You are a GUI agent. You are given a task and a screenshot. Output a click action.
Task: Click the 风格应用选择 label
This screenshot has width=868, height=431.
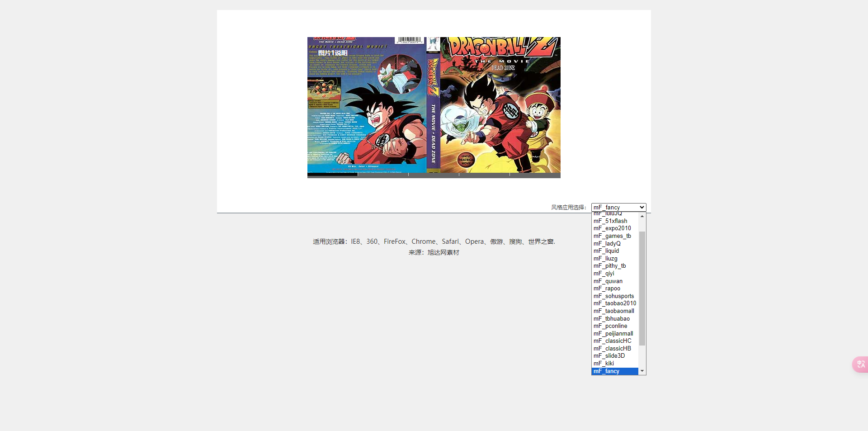[x=569, y=208]
